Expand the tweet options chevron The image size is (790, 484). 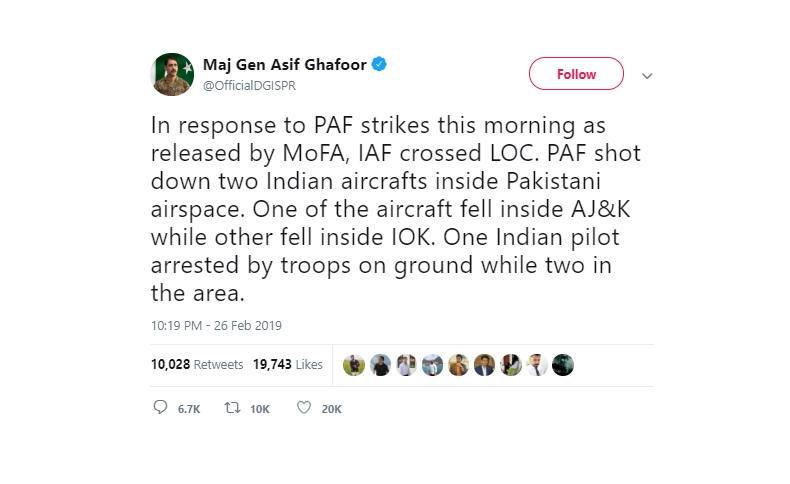tap(647, 76)
